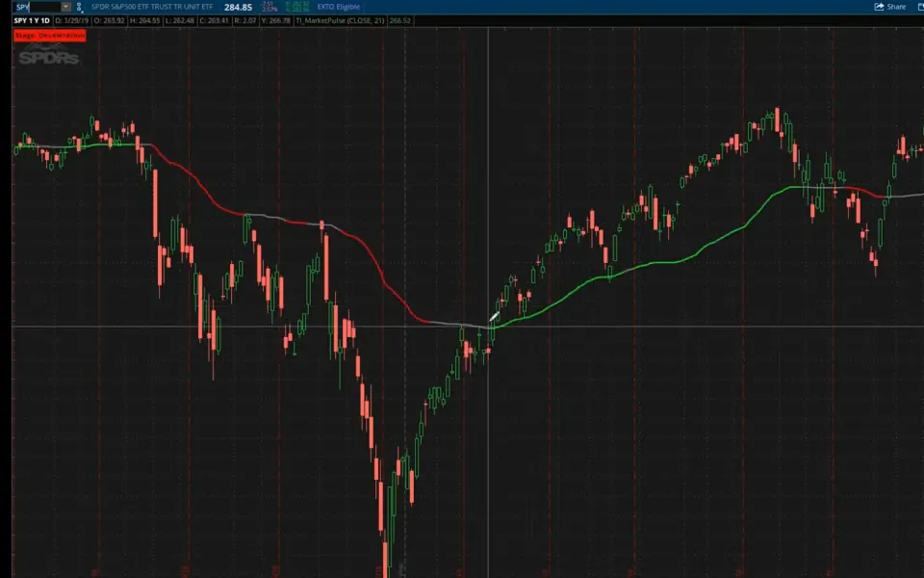Viewport: 924px width, 578px height.
Task: Click the Share button
Action: [889, 7]
